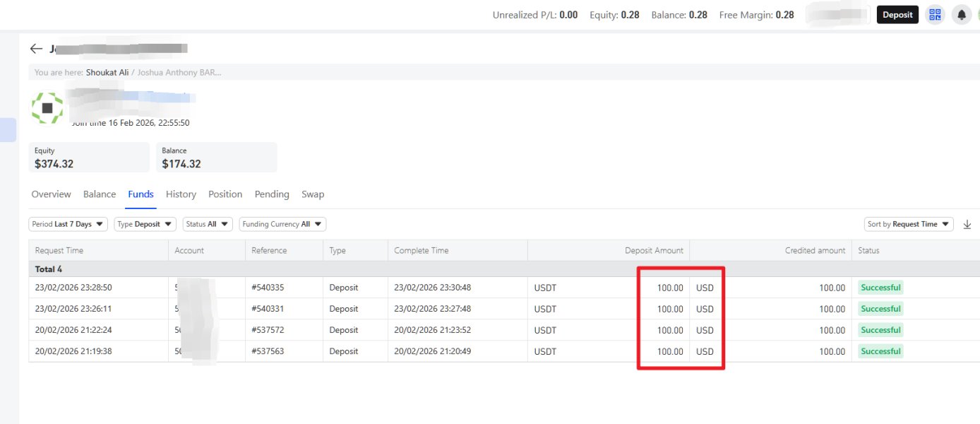Expand the Funding Currency filter
Image resolution: width=980 pixels, height=424 pixels.
click(x=282, y=224)
